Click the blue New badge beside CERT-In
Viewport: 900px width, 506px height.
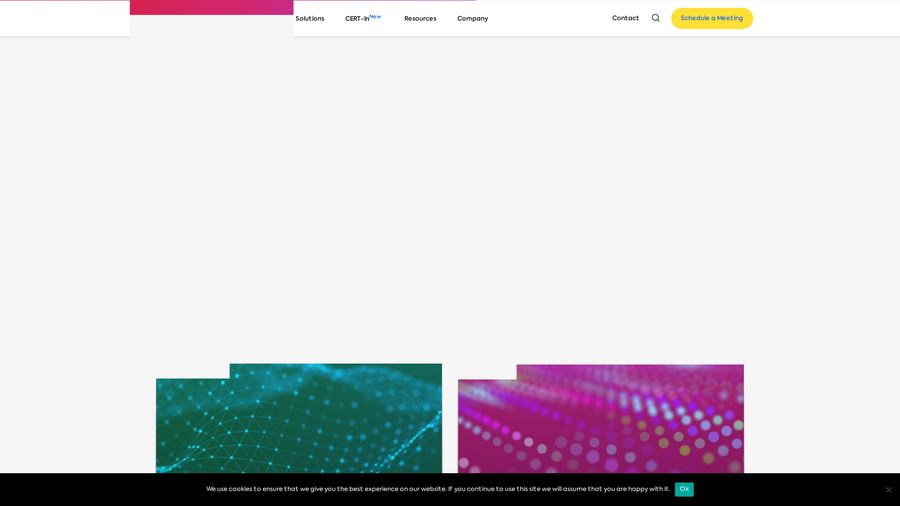coord(375,16)
